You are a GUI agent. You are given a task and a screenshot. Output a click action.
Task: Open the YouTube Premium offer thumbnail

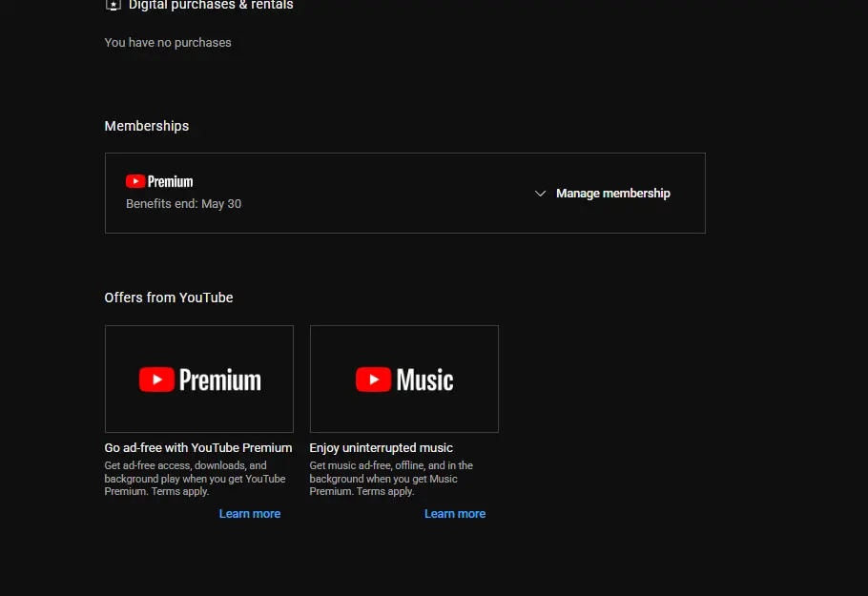click(x=199, y=380)
